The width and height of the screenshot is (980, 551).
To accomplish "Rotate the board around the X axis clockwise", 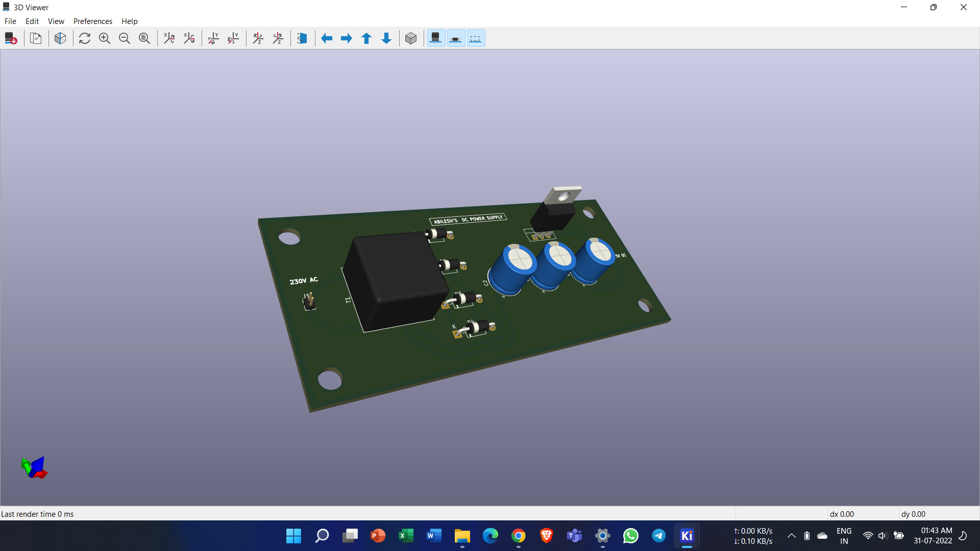I will [x=169, y=38].
